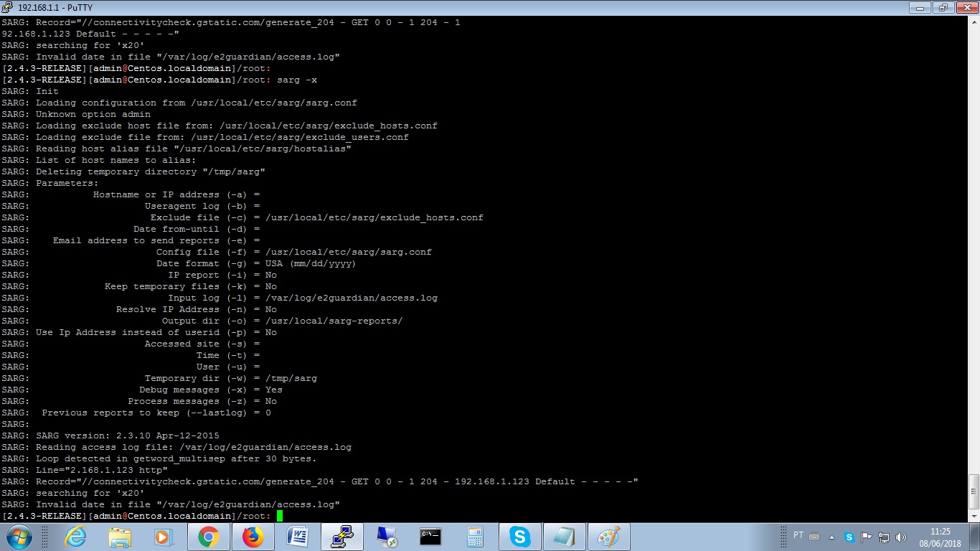Screen dimensions: 980x551
Task: Switch to Google Chrome in taskbar
Action: [x=209, y=537]
